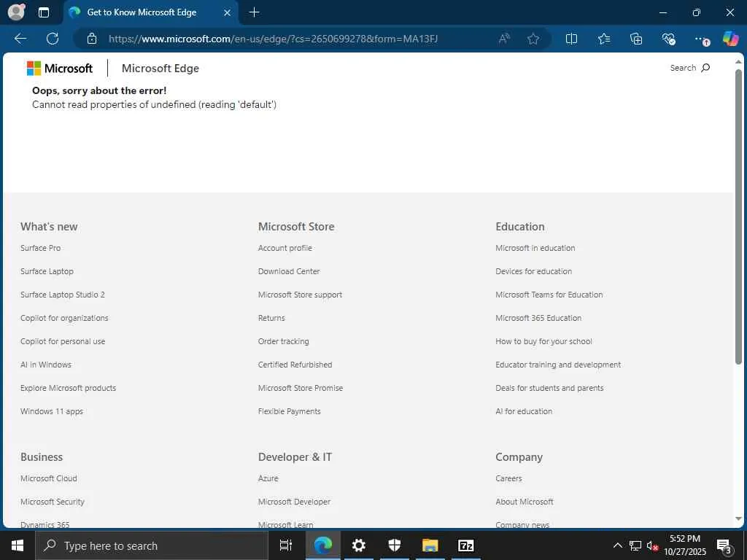Go back with the back arrow
747x560 pixels.
click(x=20, y=39)
